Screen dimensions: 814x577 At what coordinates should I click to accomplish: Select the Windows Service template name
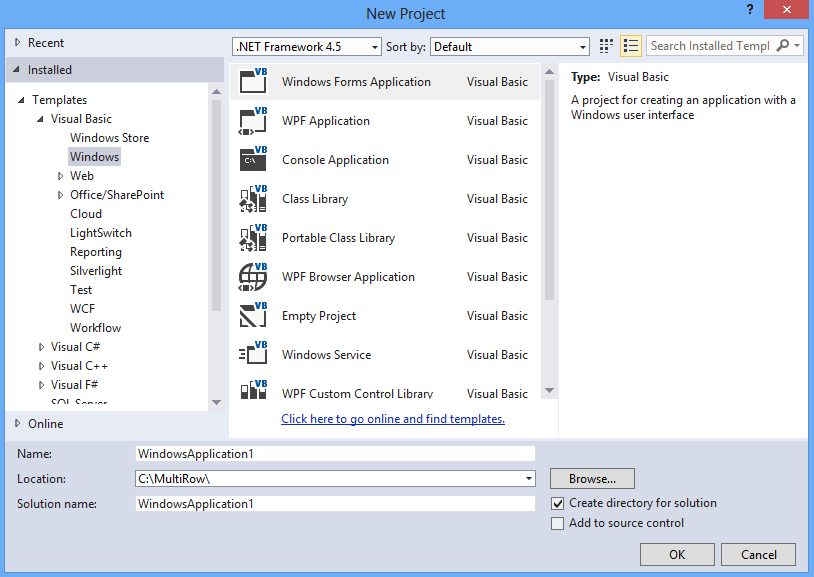click(x=327, y=355)
